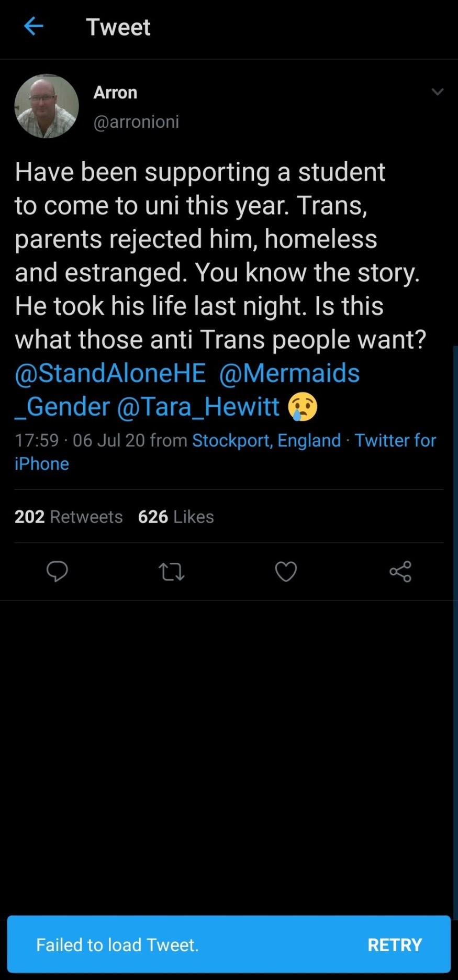Tap the retweet arrows icon
Viewport: 458px width, 980px height.
[172, 571]
